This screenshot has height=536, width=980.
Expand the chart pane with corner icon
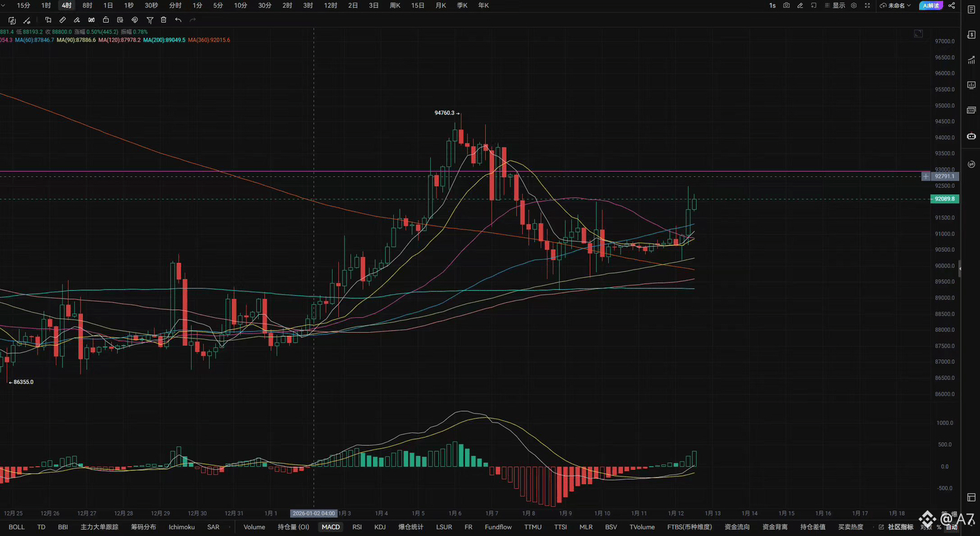click(x=918, y=33)
